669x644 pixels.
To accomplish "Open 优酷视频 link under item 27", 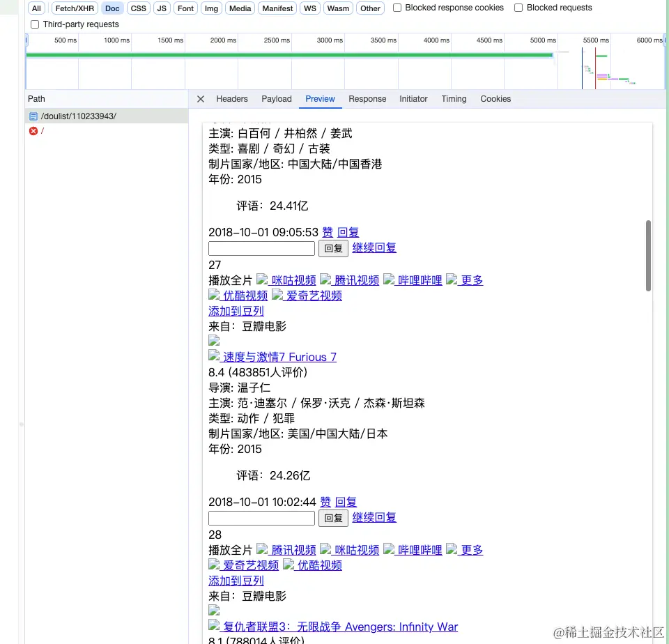I will [238, 296].
